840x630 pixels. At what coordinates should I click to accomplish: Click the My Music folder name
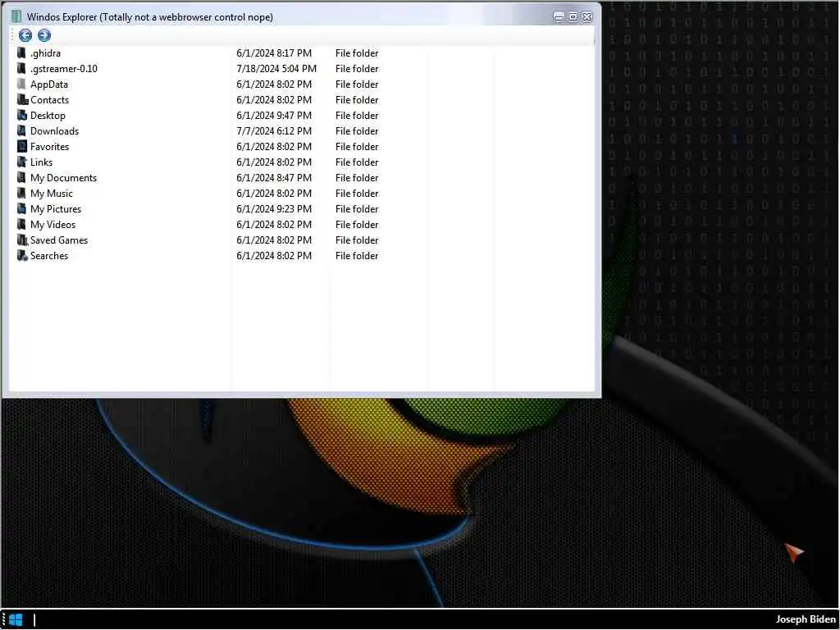[52, 194]
